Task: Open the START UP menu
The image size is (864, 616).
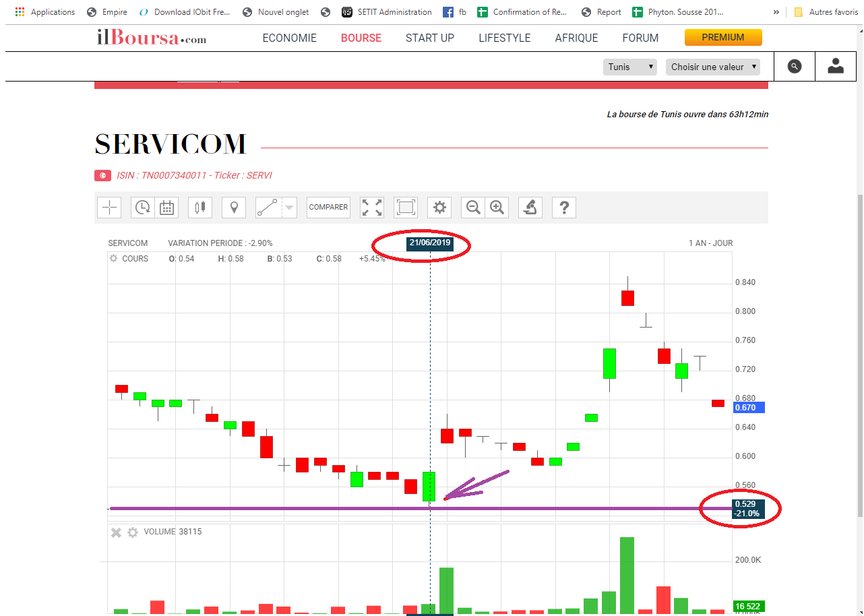Action: click(430, 38)
